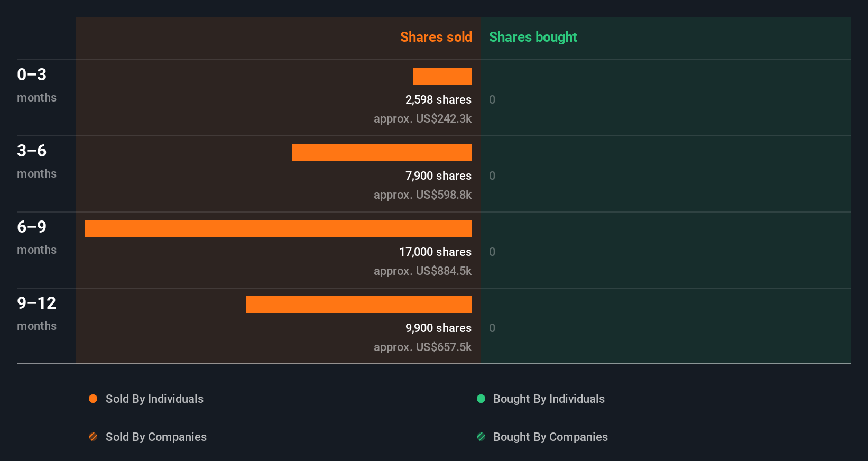Image resolution: width=868 pixels, height=461 pixels.
Task: Select the Sold By Individuals legend label
Action: pos(154,399)
